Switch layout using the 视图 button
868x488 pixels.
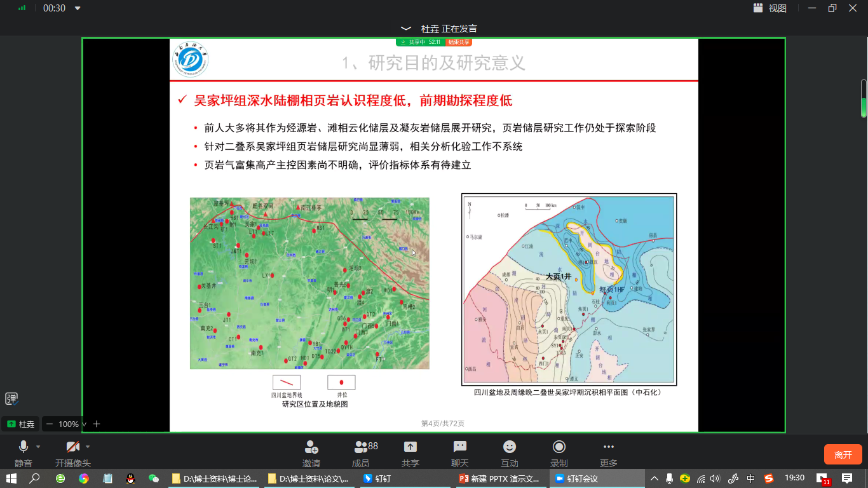[x=770, y=8]
